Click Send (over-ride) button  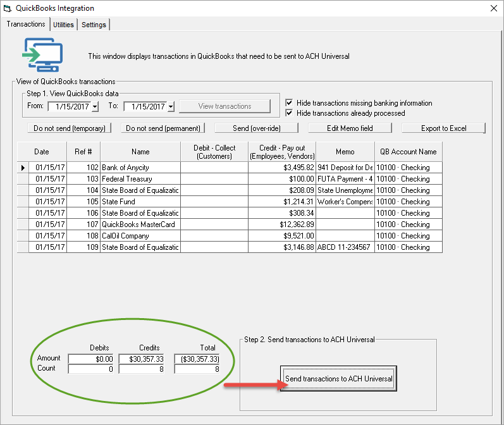pos(257,128)
